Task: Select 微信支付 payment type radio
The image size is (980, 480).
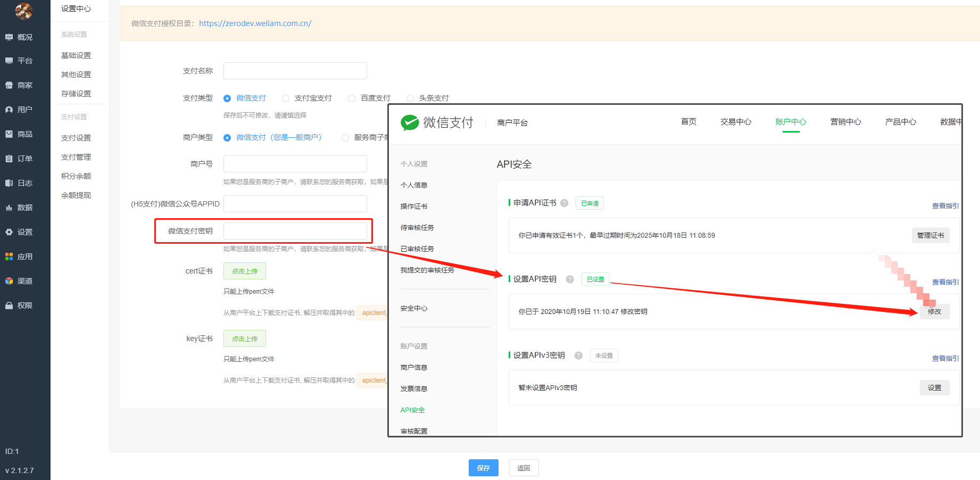Action: (x=227, y=98)
